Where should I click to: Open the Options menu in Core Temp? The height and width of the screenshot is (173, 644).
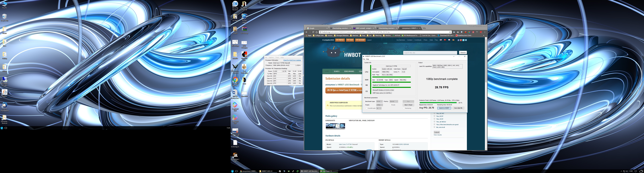(x=271, y=58)
